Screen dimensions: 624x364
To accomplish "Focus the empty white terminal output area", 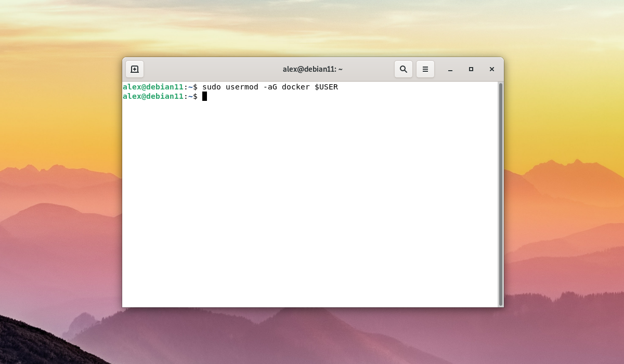I will [310, 208].
